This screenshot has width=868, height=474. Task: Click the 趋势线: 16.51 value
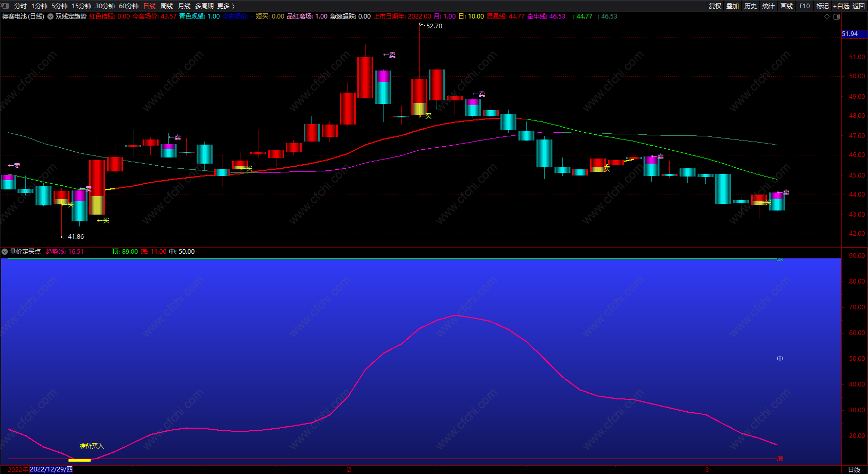65,252
